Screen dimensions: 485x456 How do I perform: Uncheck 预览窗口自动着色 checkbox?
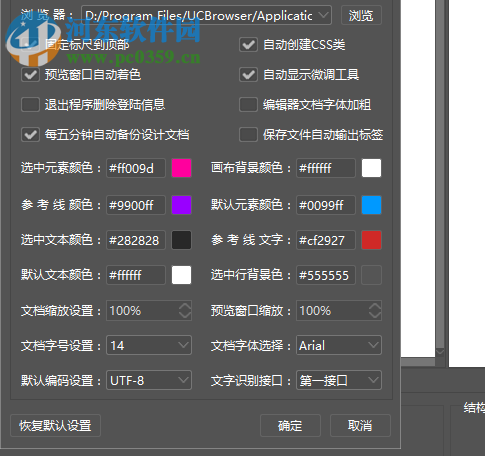30,75
